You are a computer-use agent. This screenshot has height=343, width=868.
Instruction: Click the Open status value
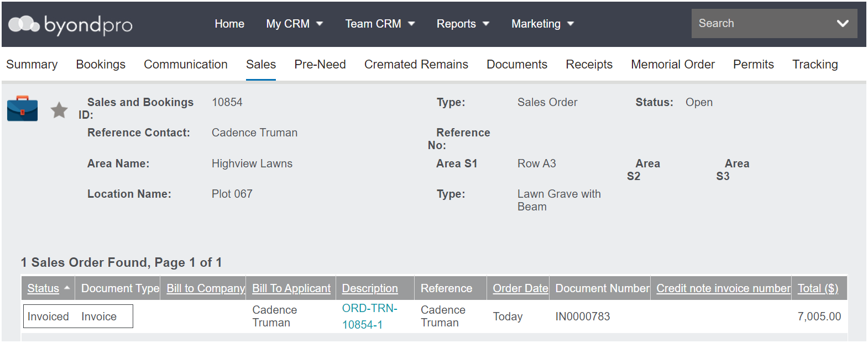[x=699, y=102]
